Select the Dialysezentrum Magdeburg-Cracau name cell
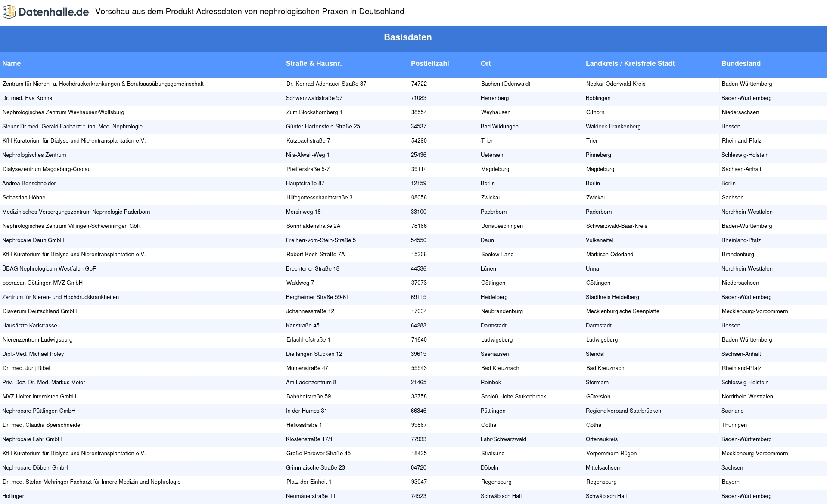Screen dimensions: 827x504 47,169
